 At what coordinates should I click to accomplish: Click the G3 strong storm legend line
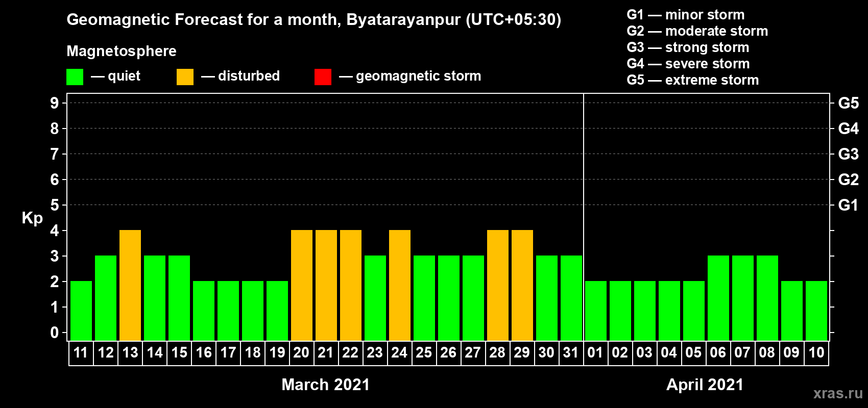tap(688, 47)
